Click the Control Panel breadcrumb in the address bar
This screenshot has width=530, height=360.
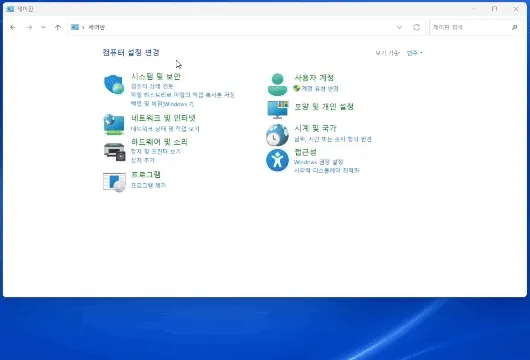97,27
